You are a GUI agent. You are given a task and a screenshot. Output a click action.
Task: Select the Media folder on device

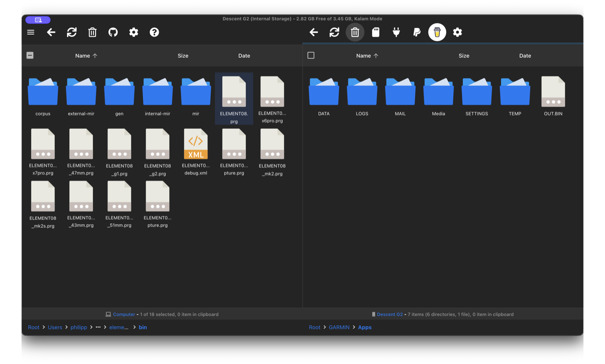point(439,97)
